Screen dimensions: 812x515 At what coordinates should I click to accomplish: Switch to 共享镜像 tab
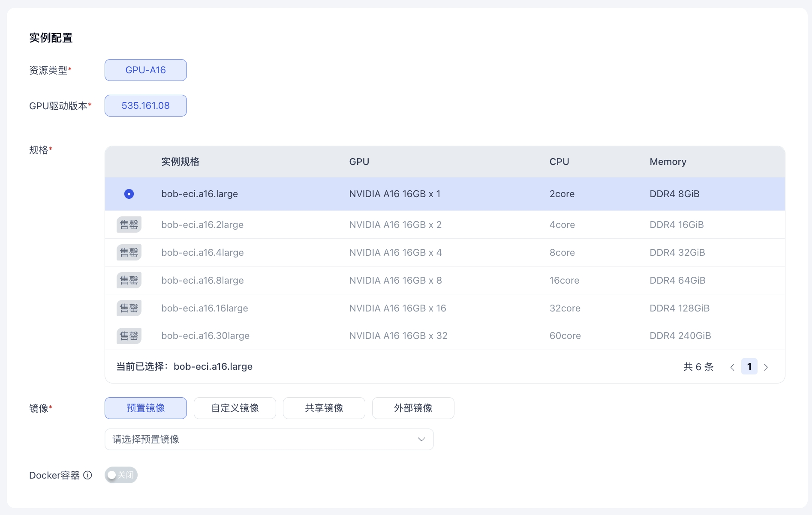pos(324,408)
